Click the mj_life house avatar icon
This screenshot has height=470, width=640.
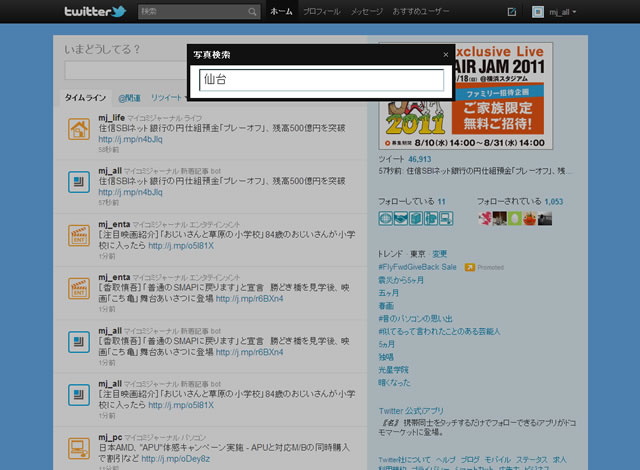pos(79,129)
